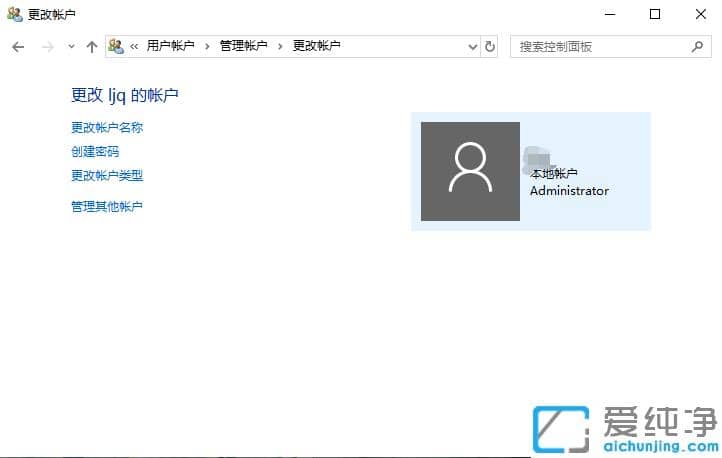Open 用户帐户 in the breadcrumb

170,46
